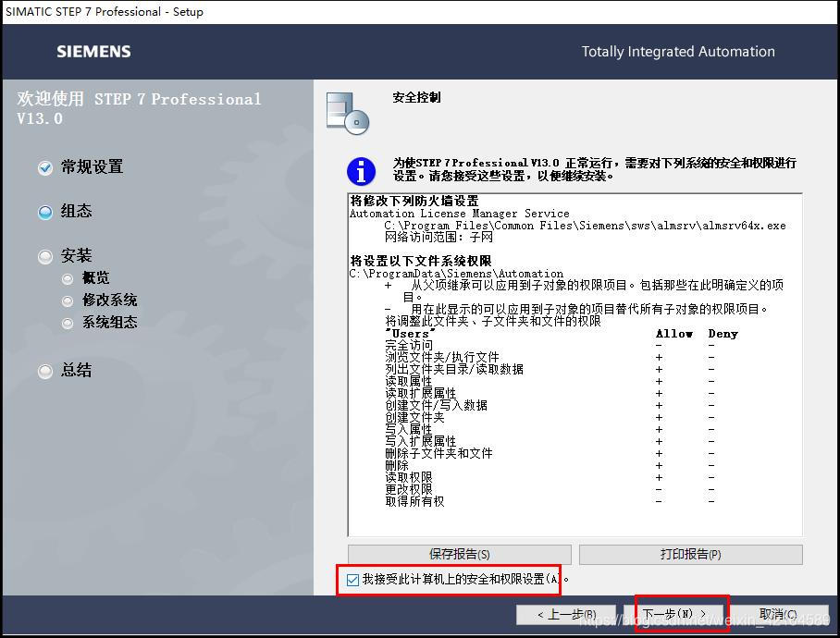Screen dimensions: 840x638
Task: Click the 欢迎使用 STEP 7 Professional title
Action: (x=139, y=108)
